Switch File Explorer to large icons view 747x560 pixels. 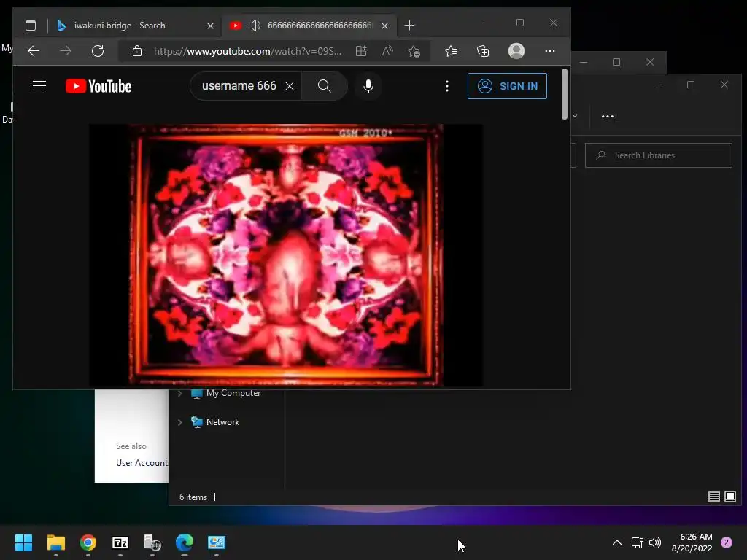click(730, 497)
